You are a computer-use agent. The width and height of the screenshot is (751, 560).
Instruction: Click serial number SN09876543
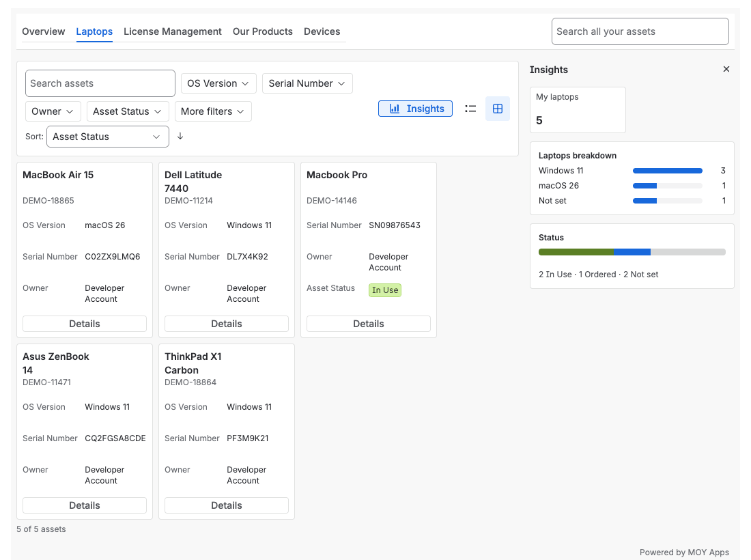pyautogui.click(x=395, y=225)
